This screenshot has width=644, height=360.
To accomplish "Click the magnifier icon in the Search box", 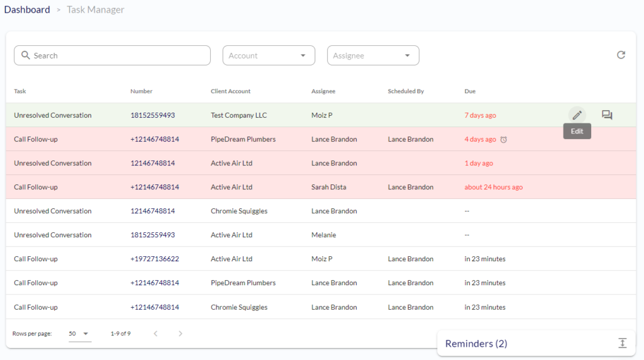I will pos(25,55).
